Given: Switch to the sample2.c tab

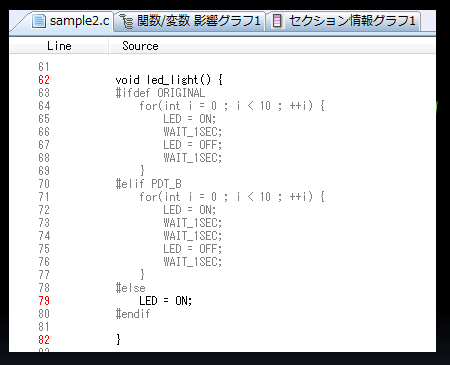Looking at the screenshot, I should [71, 21].
